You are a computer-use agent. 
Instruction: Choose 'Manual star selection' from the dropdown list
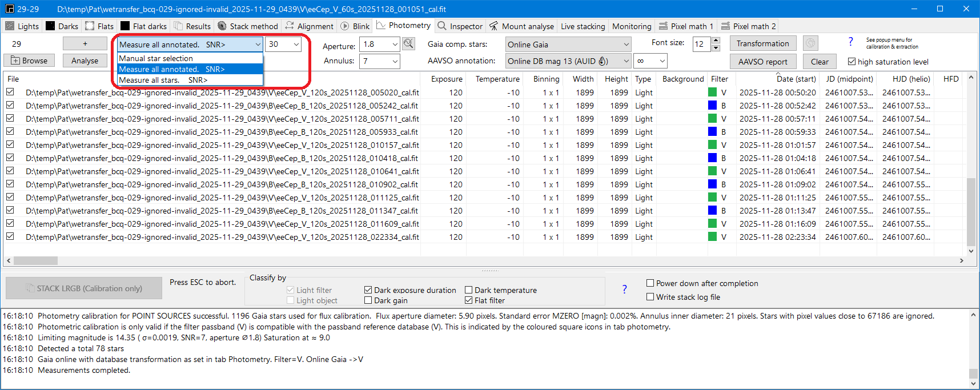click(x=156, y=58)
